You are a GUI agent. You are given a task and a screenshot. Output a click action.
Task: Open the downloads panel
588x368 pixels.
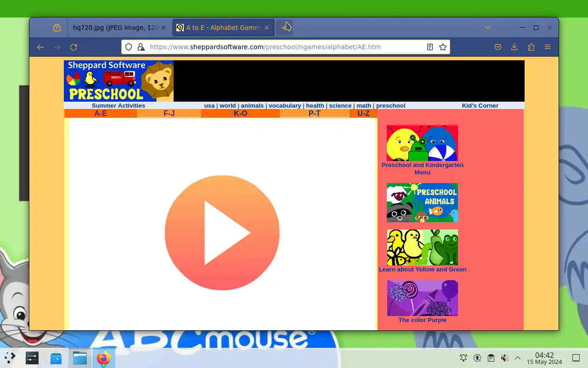click(x=514, y=47)
